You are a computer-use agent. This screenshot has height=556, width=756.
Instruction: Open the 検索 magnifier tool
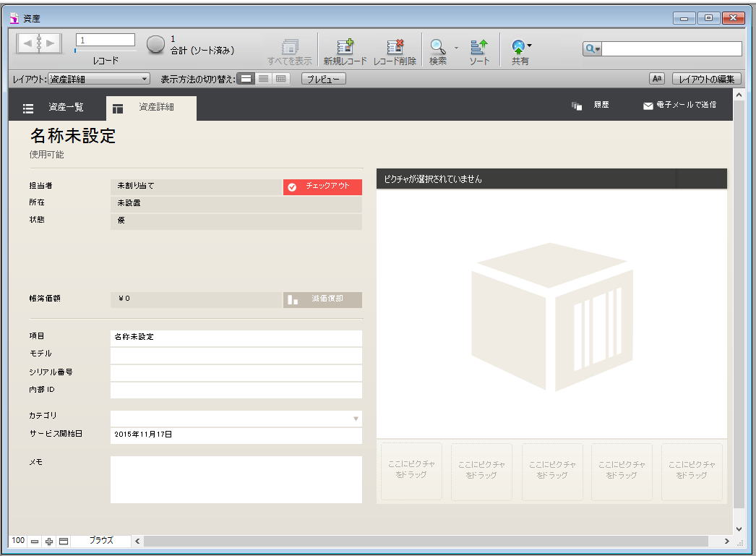pyautogui.click(x=437, y=48)
